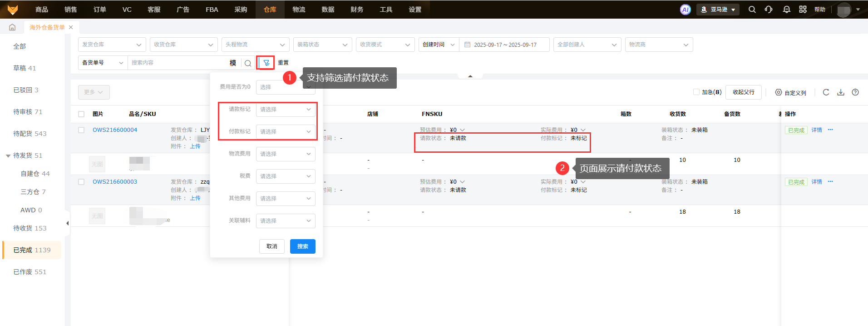Open the 收货仓库 dropdown
Viewport: 868px width, 326px height.
184,45
